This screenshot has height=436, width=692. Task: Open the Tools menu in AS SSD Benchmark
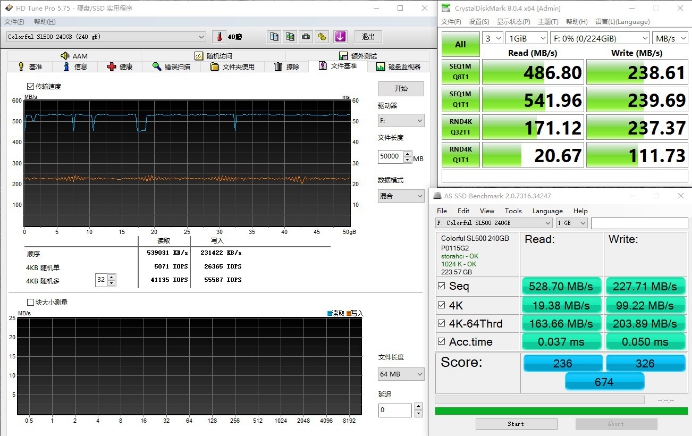click(x=513, y=211)
